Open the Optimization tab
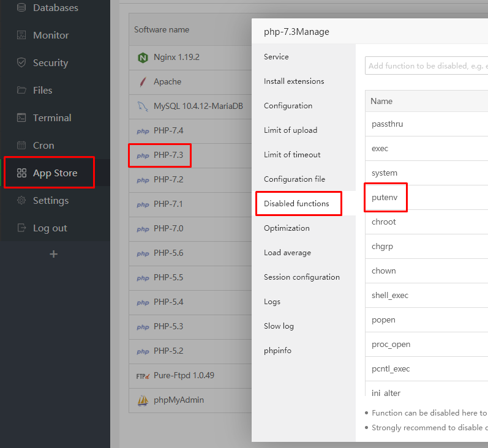488x448 pixels. [x=287, y=228]
